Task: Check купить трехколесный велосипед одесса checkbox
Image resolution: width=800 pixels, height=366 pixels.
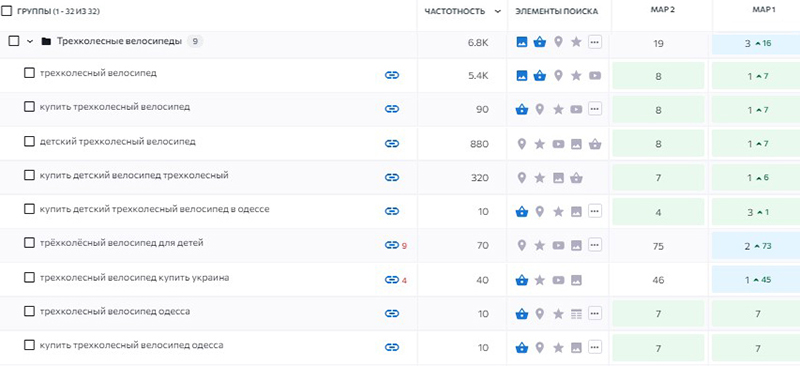Action: tap(30, 345)
